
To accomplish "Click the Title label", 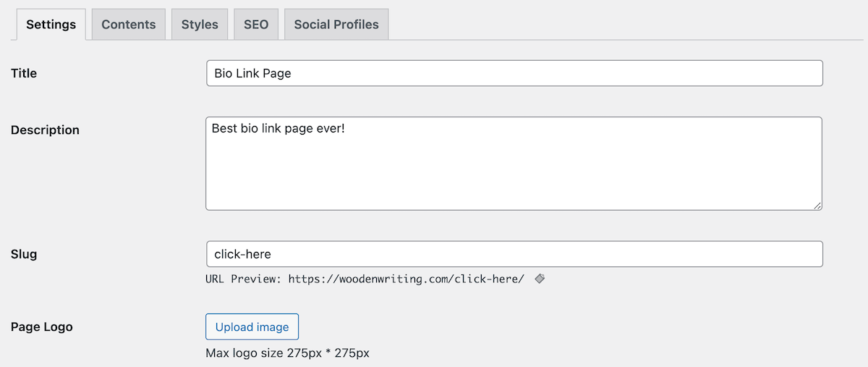I will (x=24, y=73).
